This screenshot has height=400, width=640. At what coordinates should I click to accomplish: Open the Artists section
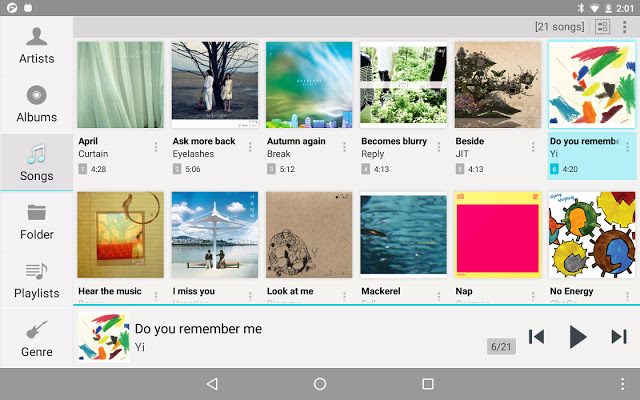(36, 45)
